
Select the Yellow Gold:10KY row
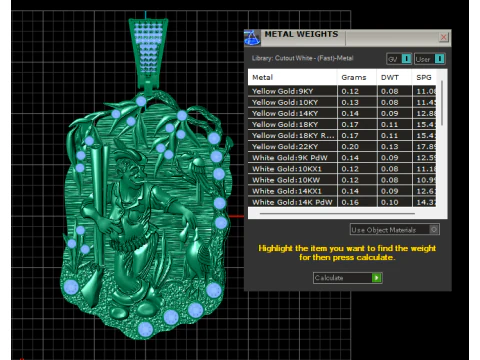point(342,102)
